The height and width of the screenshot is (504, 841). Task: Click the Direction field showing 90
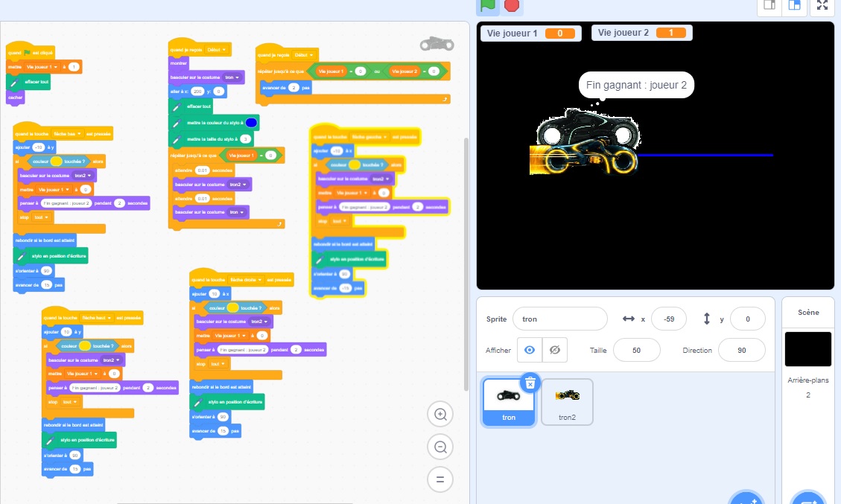click(742, 350)
